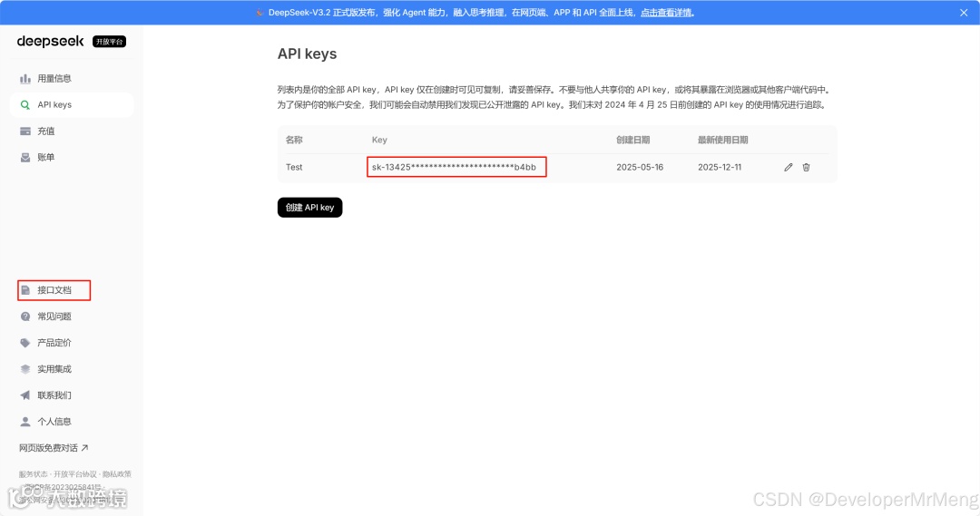980x516 pixels.
Task: Open the 实用集成 integrations page
Action: (72, 369)
